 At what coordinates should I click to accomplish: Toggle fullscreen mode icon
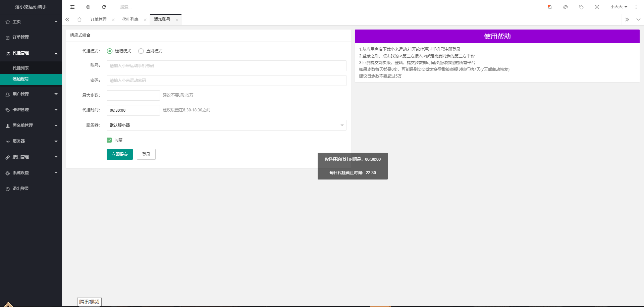coord(597,7)
